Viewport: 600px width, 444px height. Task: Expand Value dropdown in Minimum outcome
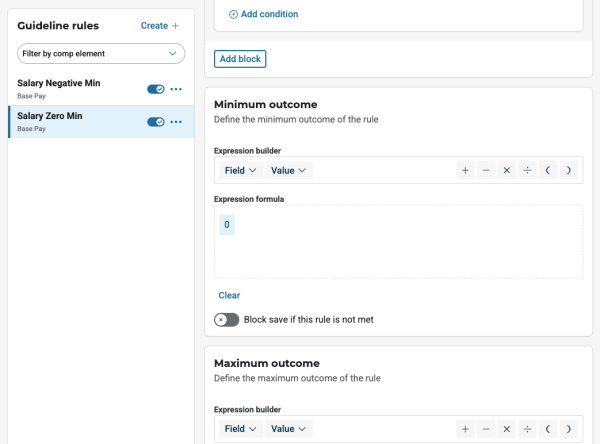click(x=289, y=171)
